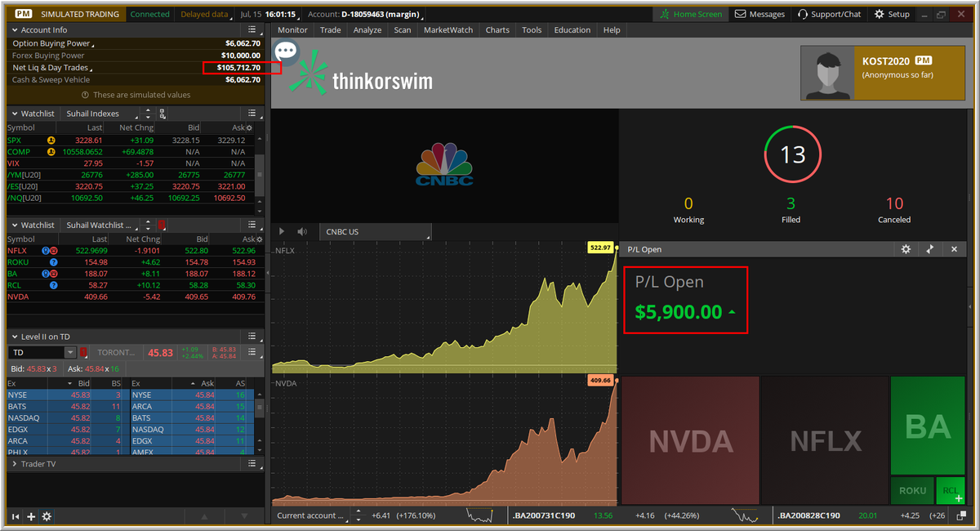The height and width of the screenshot is (531, 980).
Task: Click the ROKU heat map tile
Action: coord(912,491)
